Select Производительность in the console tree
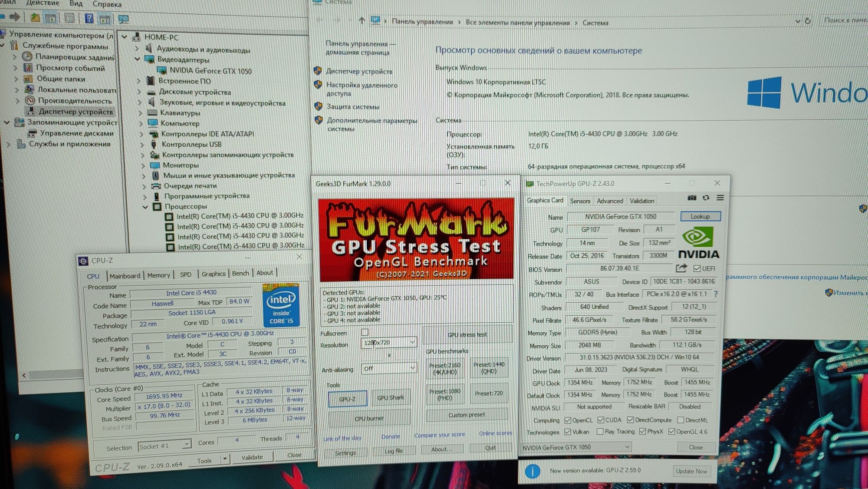This screenshot has height=489, width=868. pos(69,101)
